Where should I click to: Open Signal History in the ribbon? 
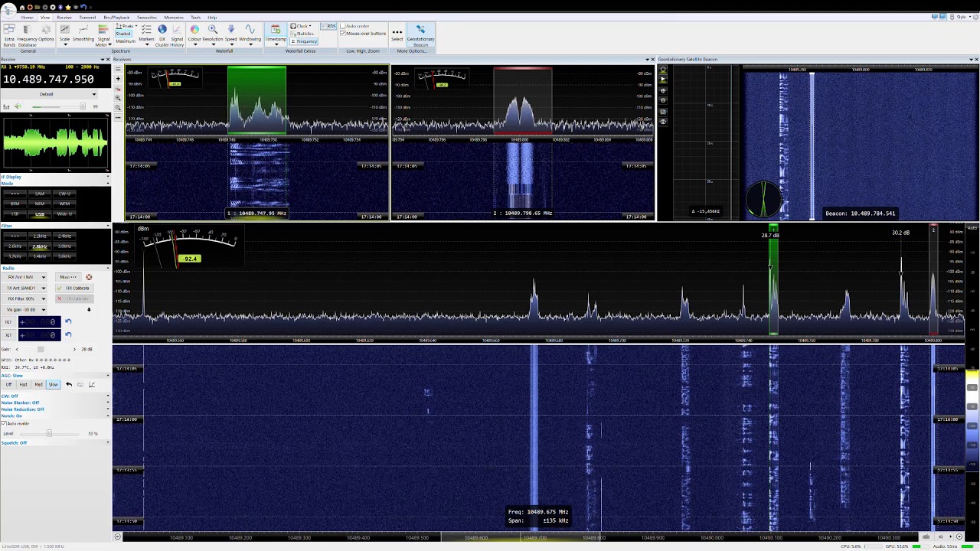coord(177,35)
